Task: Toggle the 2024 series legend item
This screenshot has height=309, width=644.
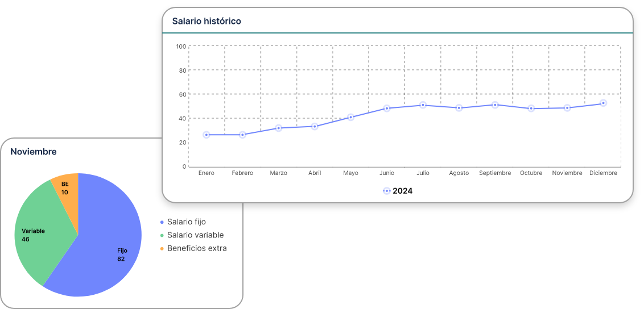Action: (x=398, y=191)
